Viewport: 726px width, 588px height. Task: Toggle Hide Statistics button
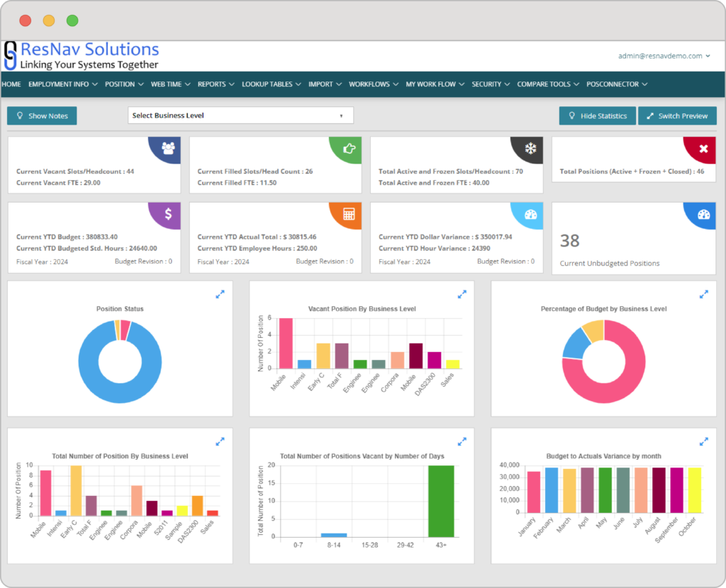pyautogui.click(x=596, y=115)
